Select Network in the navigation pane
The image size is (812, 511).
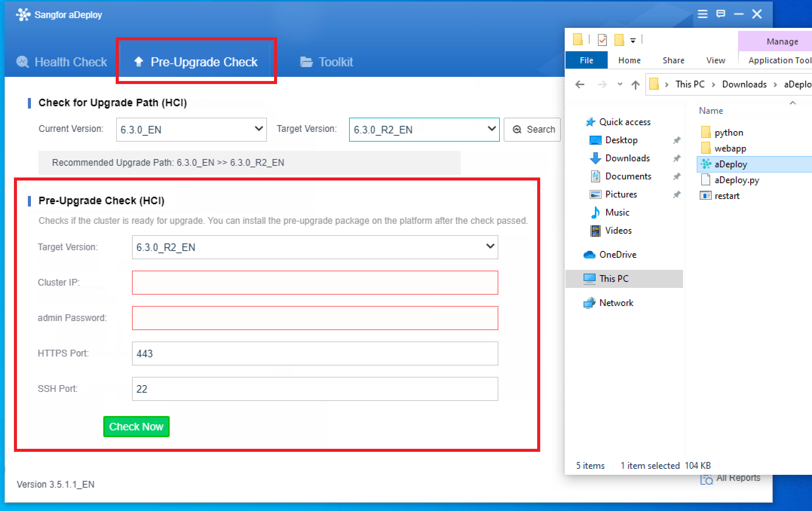coord(616,303)
